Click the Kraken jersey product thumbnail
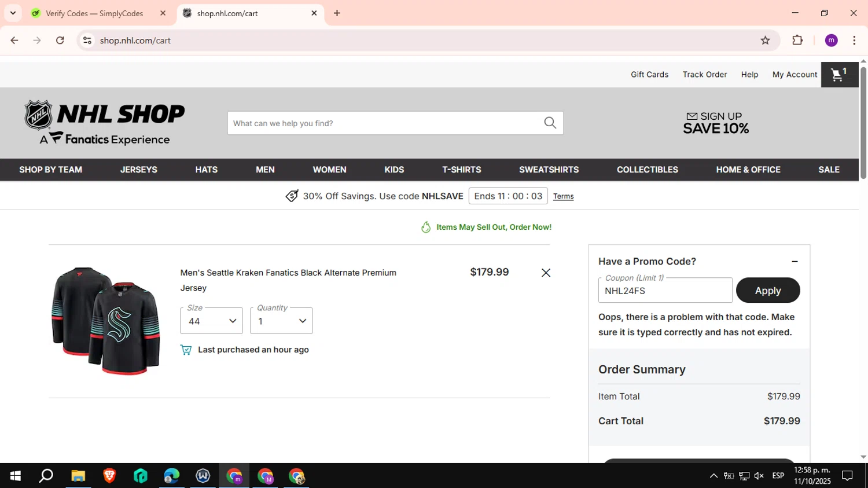Viewport: 868px width, 488px height. click(106, 321)
